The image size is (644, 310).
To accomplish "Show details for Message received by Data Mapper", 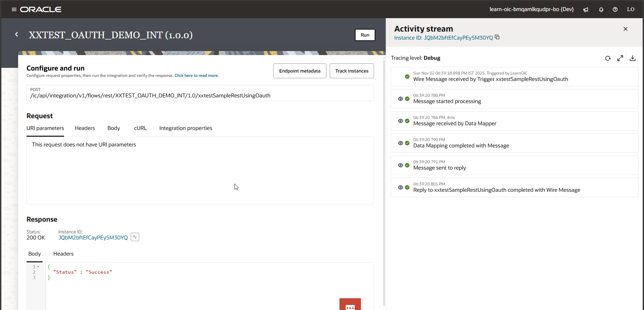I will click(400, 121).
